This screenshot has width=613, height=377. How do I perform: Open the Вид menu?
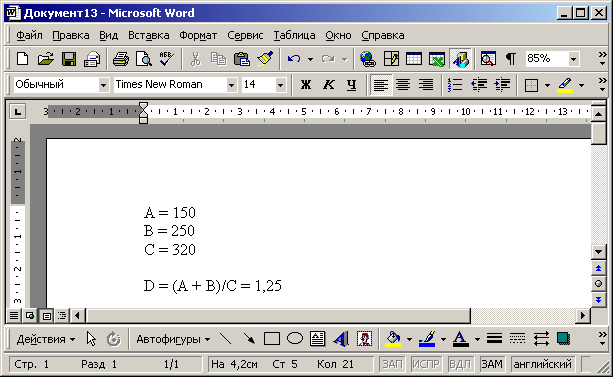108,35
